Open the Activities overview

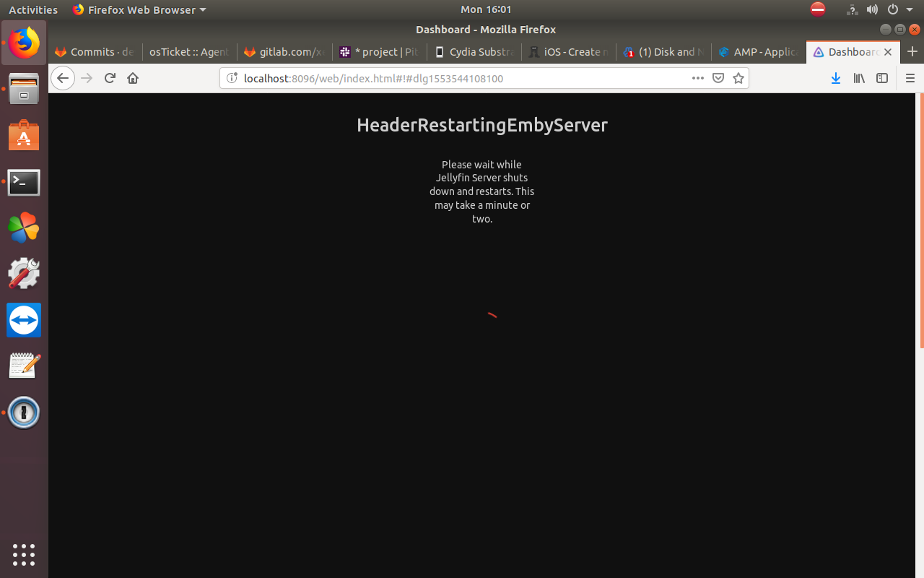pyautogui.click(x=33, y=9)
